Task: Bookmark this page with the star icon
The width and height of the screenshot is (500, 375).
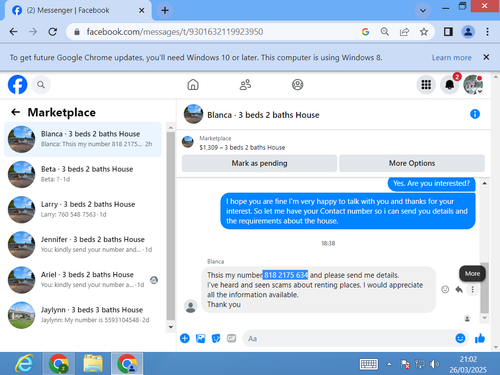Action: point(424,32)
